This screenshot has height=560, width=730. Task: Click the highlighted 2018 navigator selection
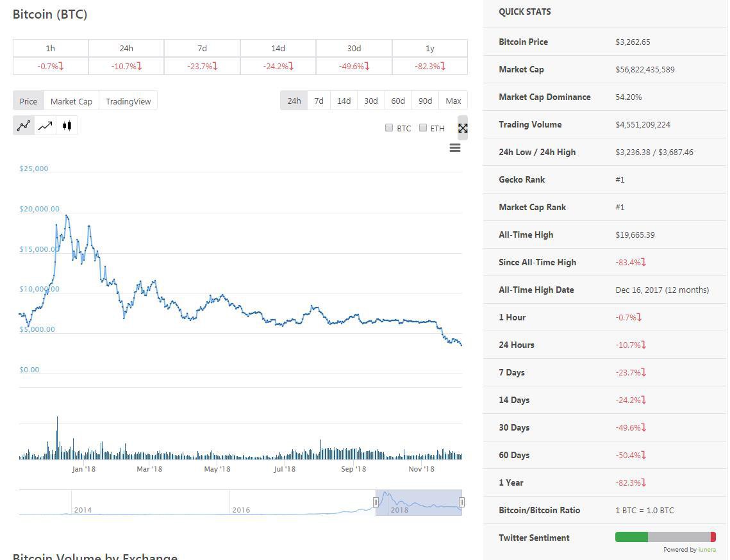(419, 502)
